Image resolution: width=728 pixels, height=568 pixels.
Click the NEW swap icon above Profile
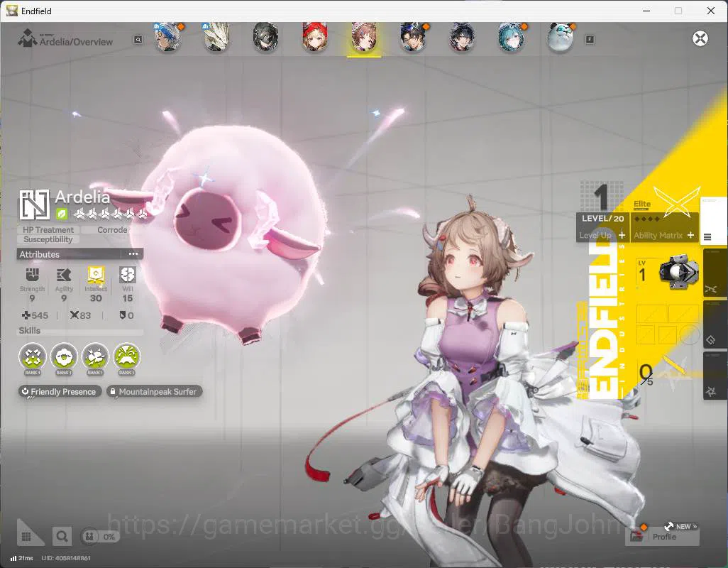click(669, 526)
